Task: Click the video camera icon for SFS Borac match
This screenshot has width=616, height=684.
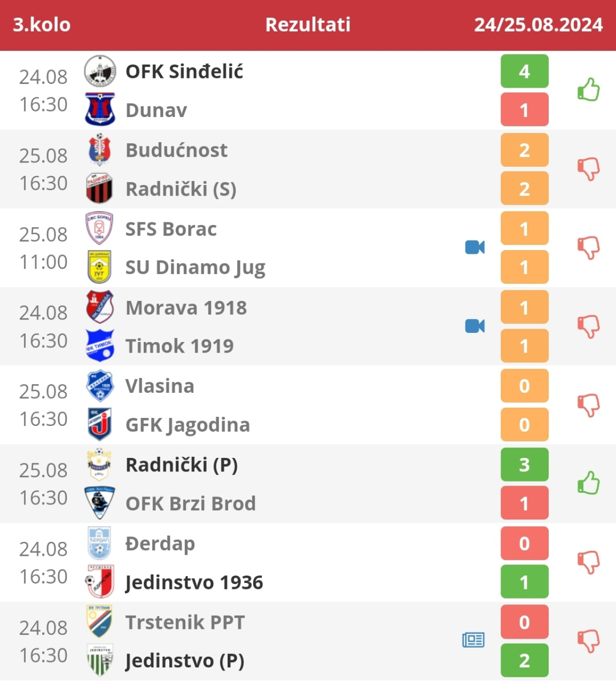Action: click(474, 247)
